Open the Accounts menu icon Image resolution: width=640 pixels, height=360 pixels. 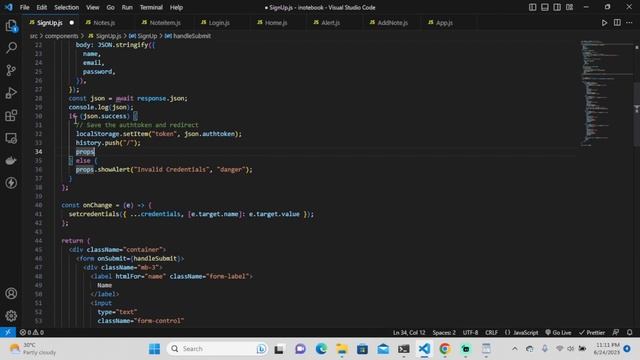pos(11,293)
